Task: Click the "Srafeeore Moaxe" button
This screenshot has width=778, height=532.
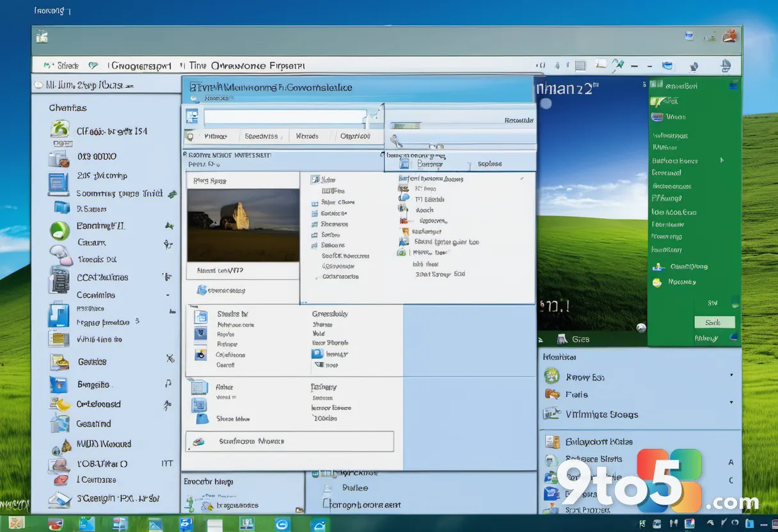Action: click(289, 441)
